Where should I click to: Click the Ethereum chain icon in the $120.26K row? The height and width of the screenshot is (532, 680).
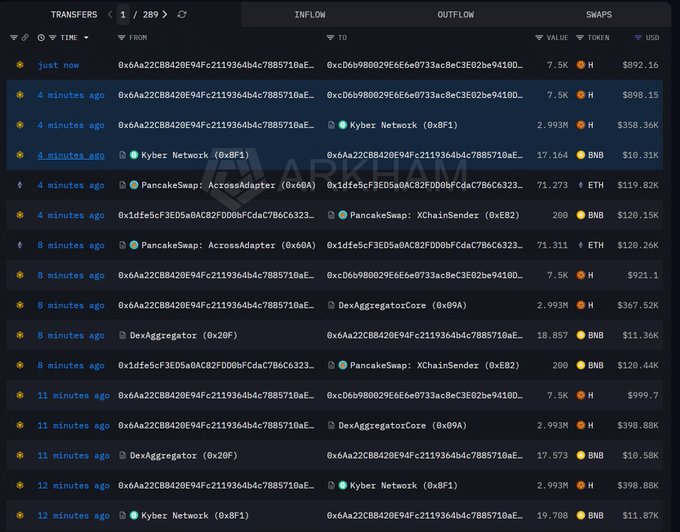click(20, 245)
